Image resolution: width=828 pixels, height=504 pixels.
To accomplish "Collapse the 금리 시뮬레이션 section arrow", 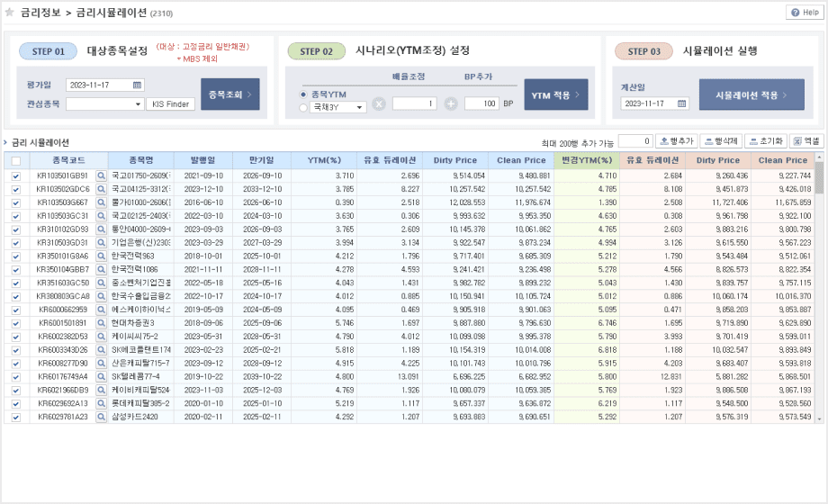I will (x=5, y=142).
